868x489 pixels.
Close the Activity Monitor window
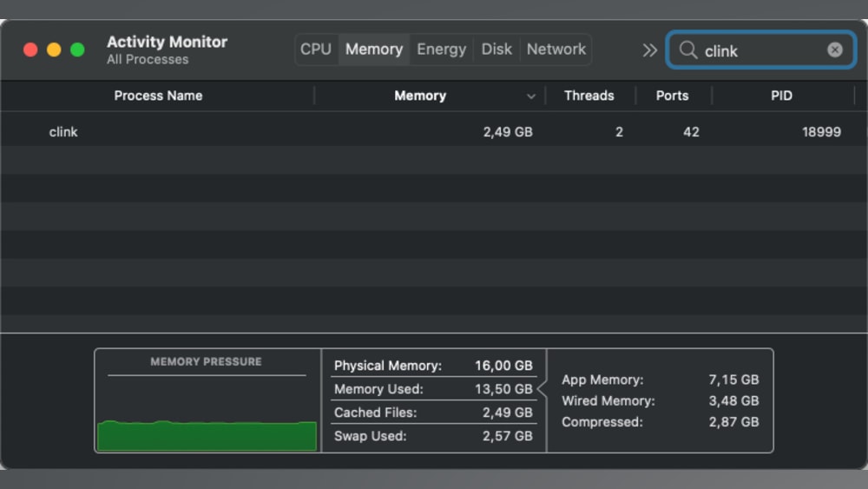30,50
